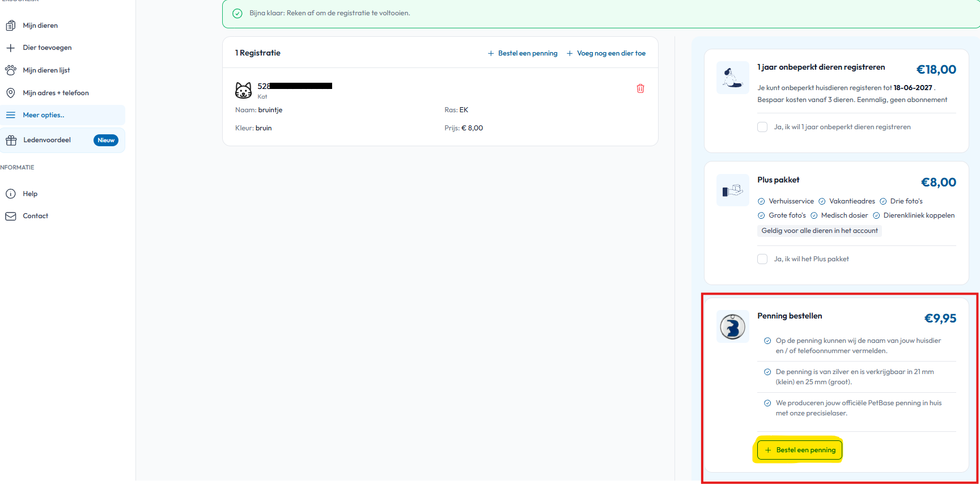Viewport: 980px width, 484px height.
Task: Click 'Prijs: € 8,00' text
Action: click(464, 128)
